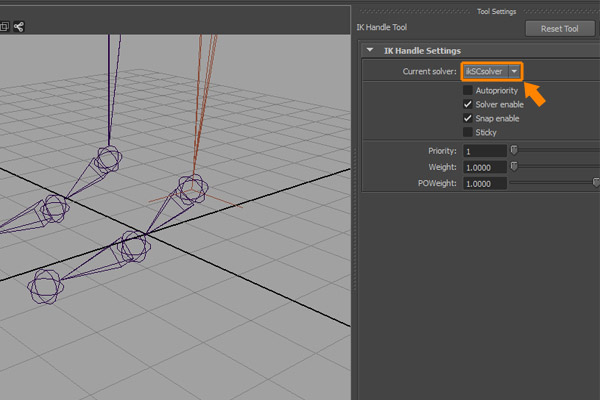
Task: Select the orange highlighted joint in viewport
Action: pyautogui.click(x=191, y=188)
